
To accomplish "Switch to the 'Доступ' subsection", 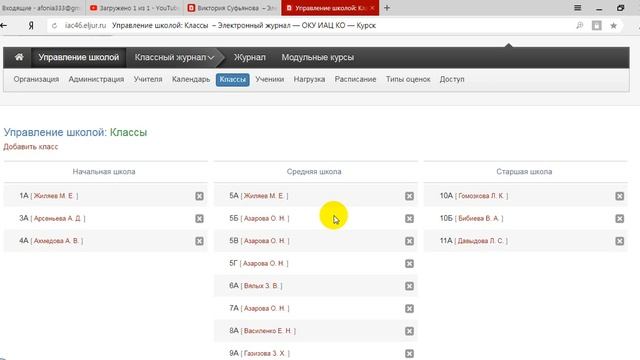I will coord(452,79).
